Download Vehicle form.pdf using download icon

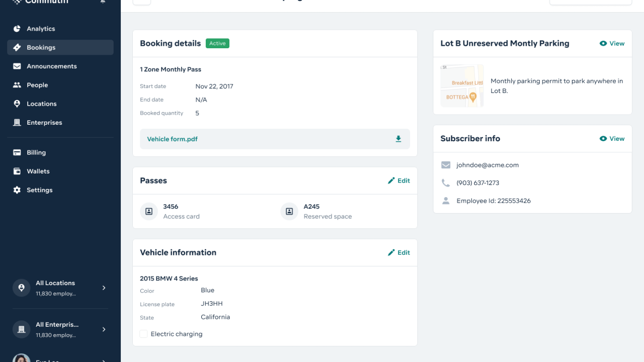(398, 139)
